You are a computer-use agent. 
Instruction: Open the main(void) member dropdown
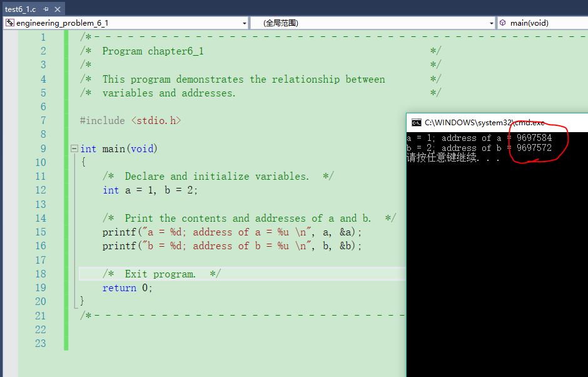(543, 23)
